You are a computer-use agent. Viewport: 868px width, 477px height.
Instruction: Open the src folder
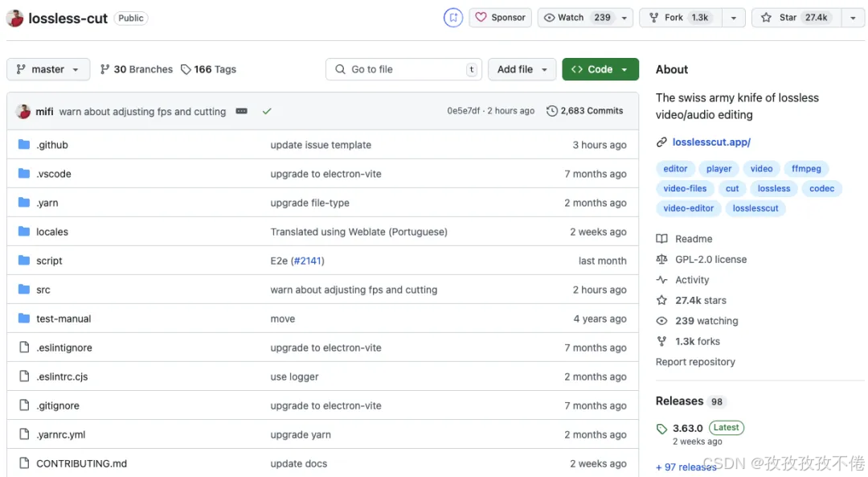pyautogui.click(x=43, y=290)
